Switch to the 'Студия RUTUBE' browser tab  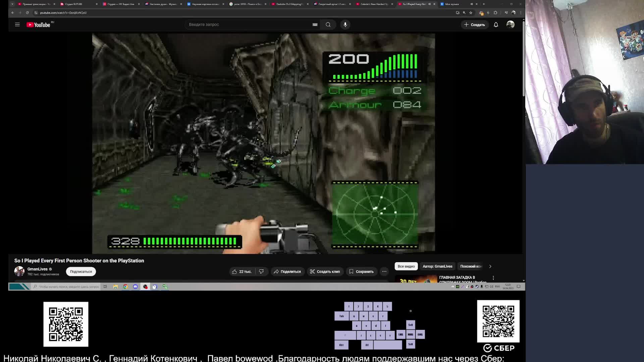[74, 4]
